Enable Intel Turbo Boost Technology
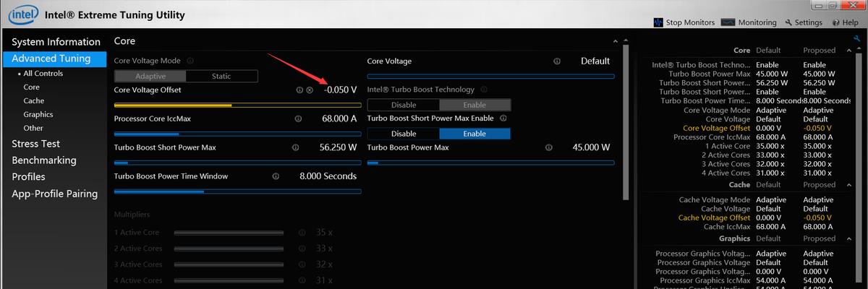 click(475, 105)
